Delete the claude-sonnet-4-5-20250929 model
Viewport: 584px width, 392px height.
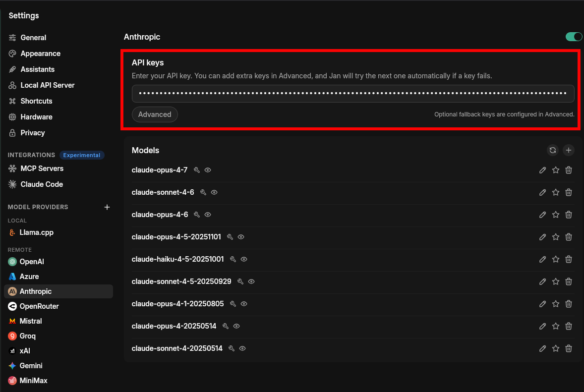[x=569, y=282]
